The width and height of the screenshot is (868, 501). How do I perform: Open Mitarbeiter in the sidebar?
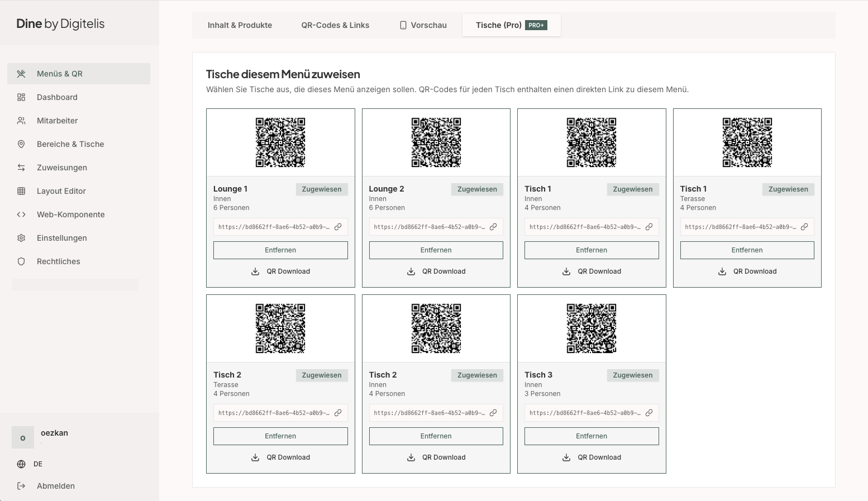[x=79, y=121]
